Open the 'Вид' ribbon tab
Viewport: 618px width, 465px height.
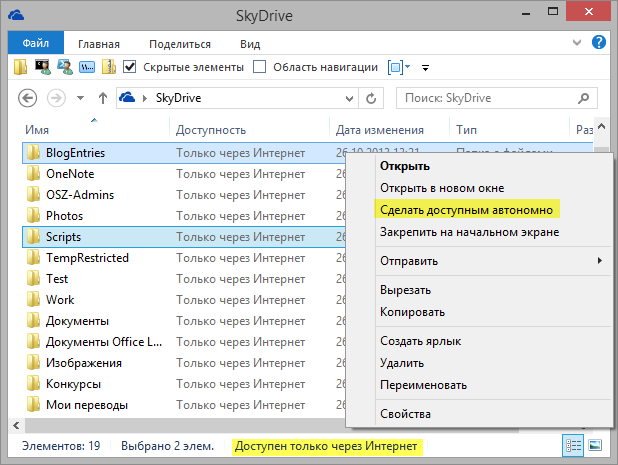point(250,44)
